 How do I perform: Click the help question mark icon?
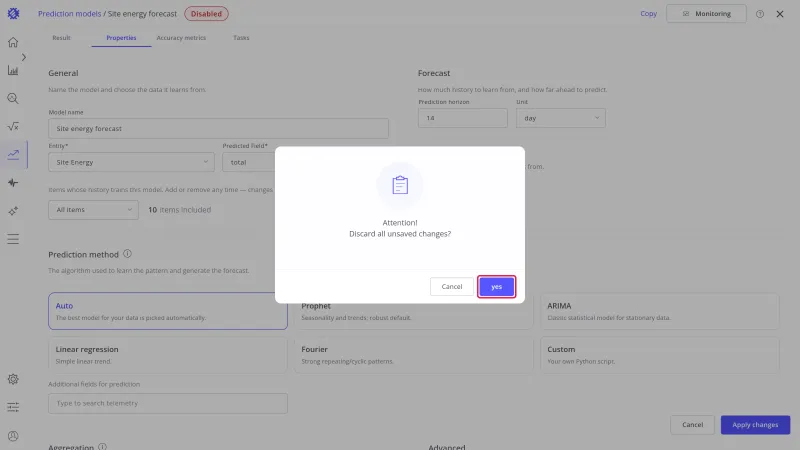[760, 14]
